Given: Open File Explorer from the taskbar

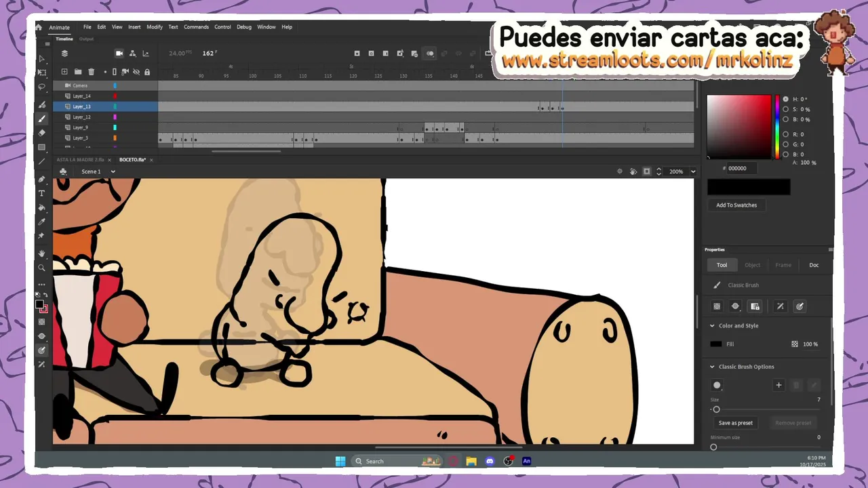Looking at the screenshot, I should click(471, 462).
